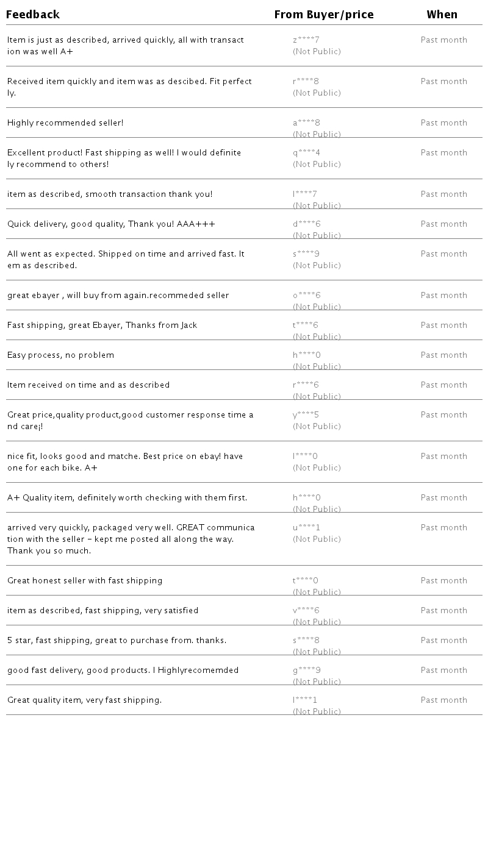The height and width of the screenshot is (868, 488).
Task: Click buyer name o****6
Action: (x=306, y=296)
